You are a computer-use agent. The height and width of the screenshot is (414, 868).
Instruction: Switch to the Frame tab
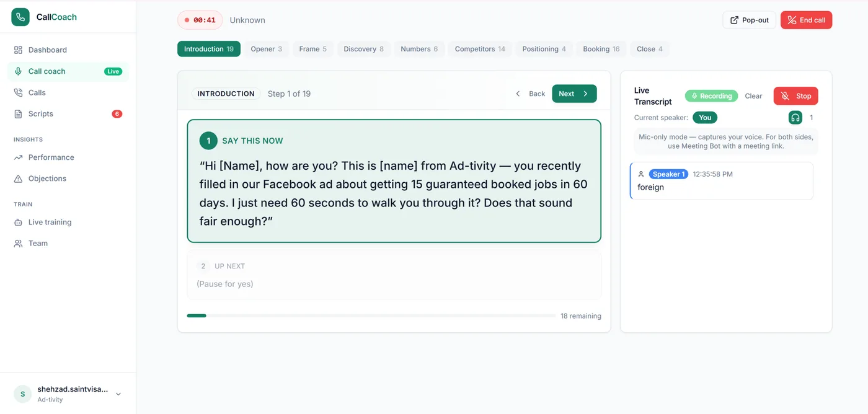313,49
